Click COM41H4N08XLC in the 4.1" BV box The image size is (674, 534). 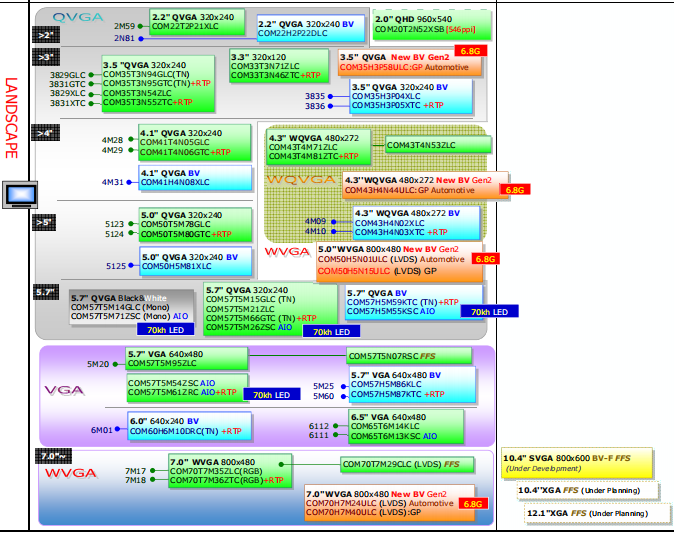coord(175,182)
